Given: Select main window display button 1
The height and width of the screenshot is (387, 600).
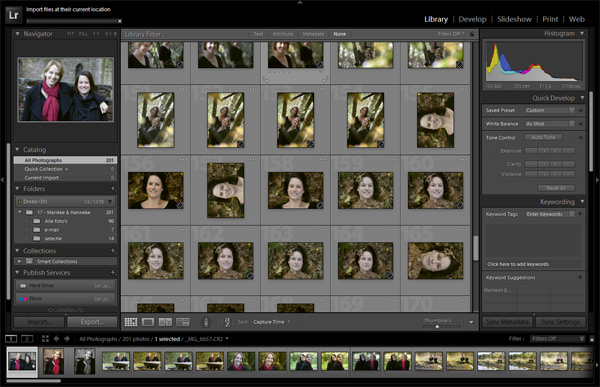Looking at the screenshot, I should [11, 339].
